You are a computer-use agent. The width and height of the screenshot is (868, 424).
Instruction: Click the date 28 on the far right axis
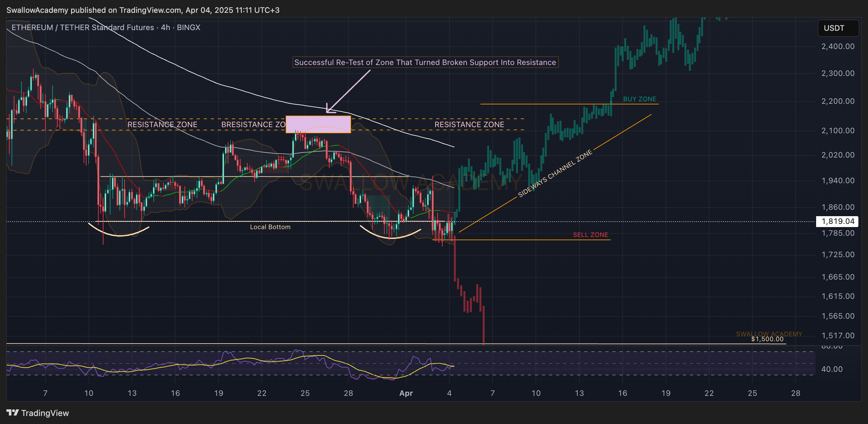click(796, 393)
